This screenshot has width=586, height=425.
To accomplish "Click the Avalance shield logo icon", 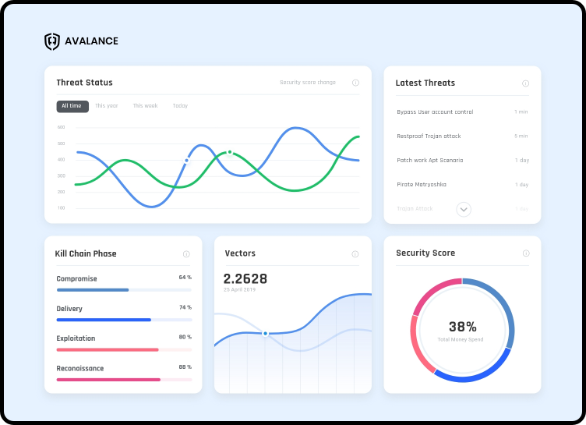I will tap(52, 41).
